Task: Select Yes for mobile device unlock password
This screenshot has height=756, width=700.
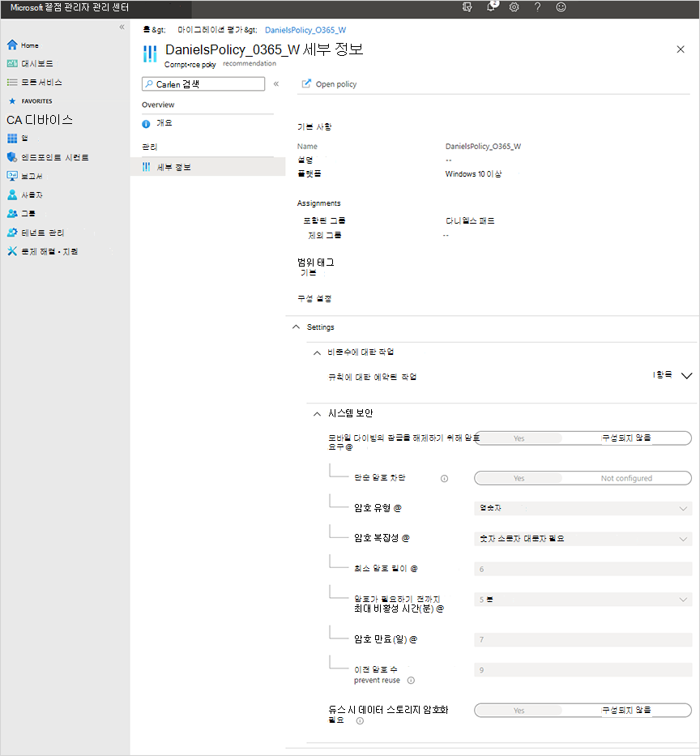Action: [x=519, y=438]
